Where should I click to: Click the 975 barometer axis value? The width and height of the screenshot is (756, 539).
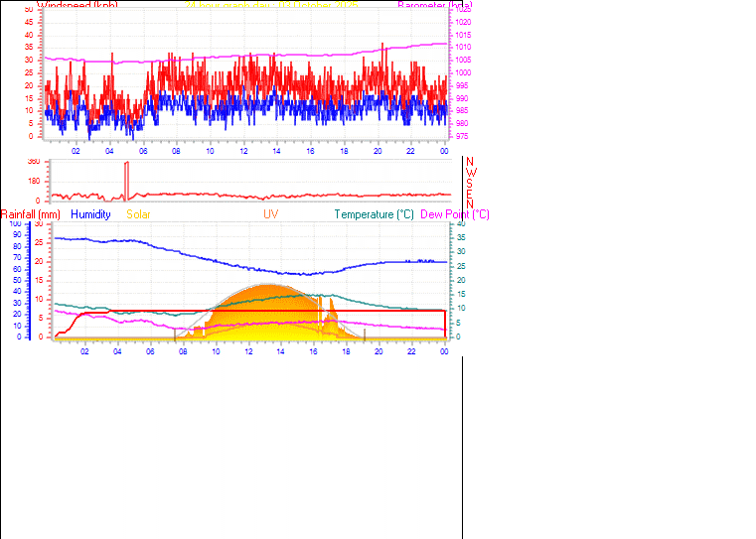click(461, 136)
